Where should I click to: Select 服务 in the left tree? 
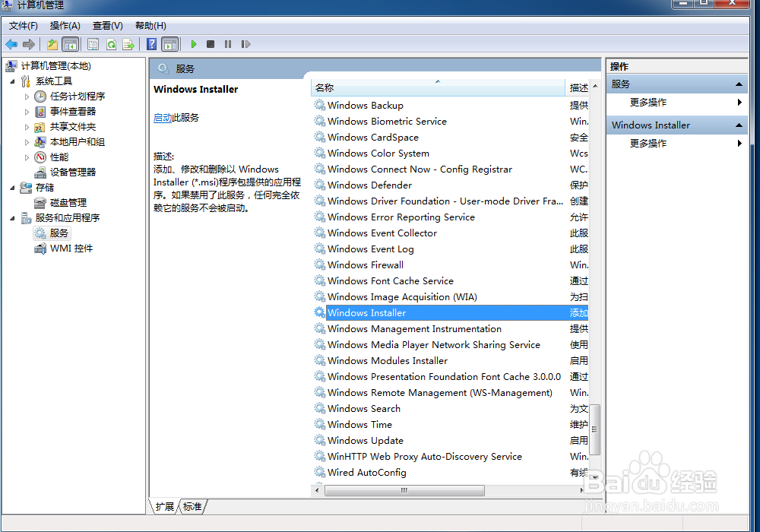tap(59, 233)
